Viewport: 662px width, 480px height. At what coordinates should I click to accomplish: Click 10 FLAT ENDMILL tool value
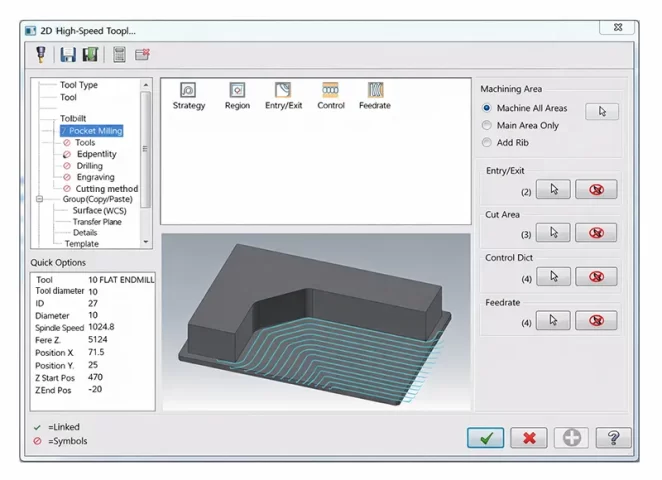click(x=121, y=280)
